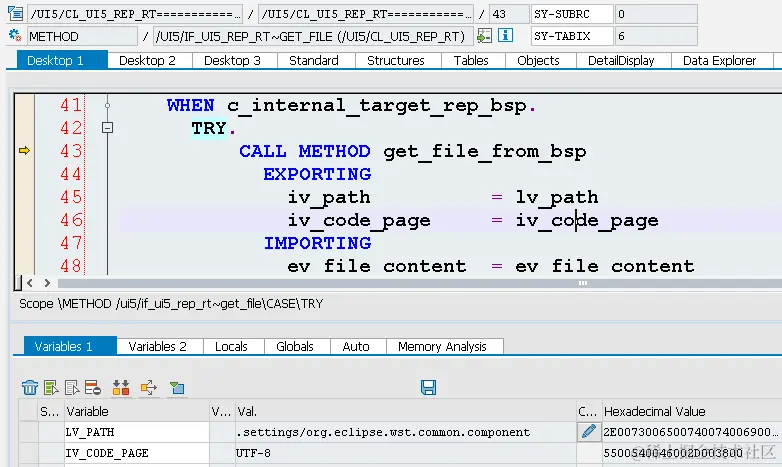Click the method name field /UI5/IF_UI5_REP_RT~GET_FILE
Viewport: 782px width, 467px height.
pyautogui.click(x=313, y=36)
